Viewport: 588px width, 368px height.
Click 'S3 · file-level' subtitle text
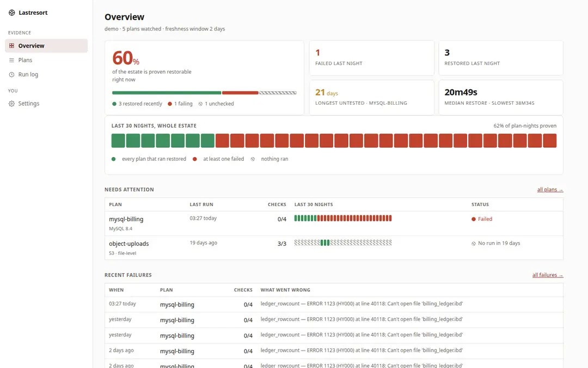point(122,254)
